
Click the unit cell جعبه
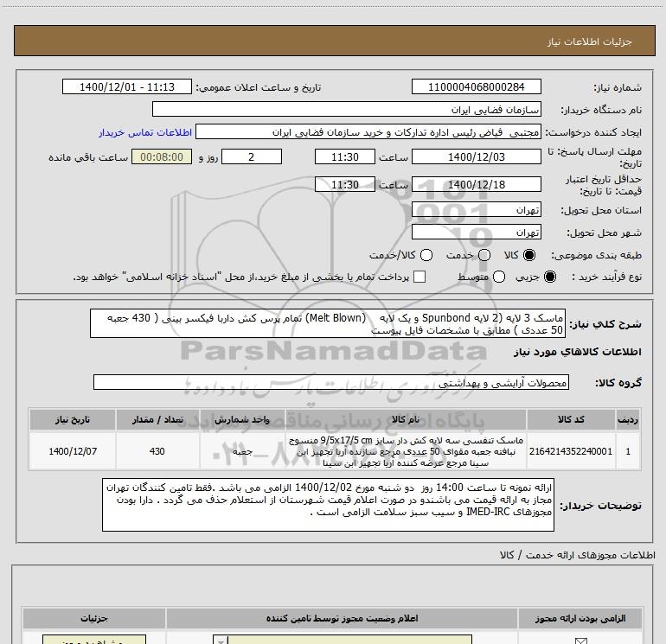(x=242, y=451)
